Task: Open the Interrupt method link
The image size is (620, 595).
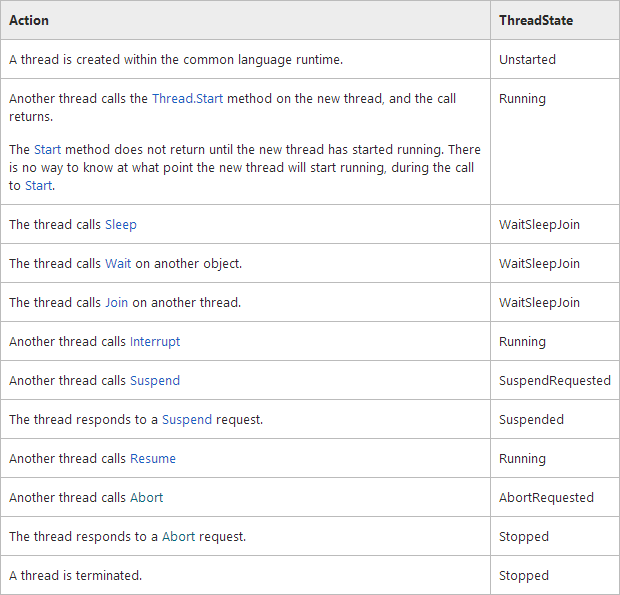Action: point(155,342)
